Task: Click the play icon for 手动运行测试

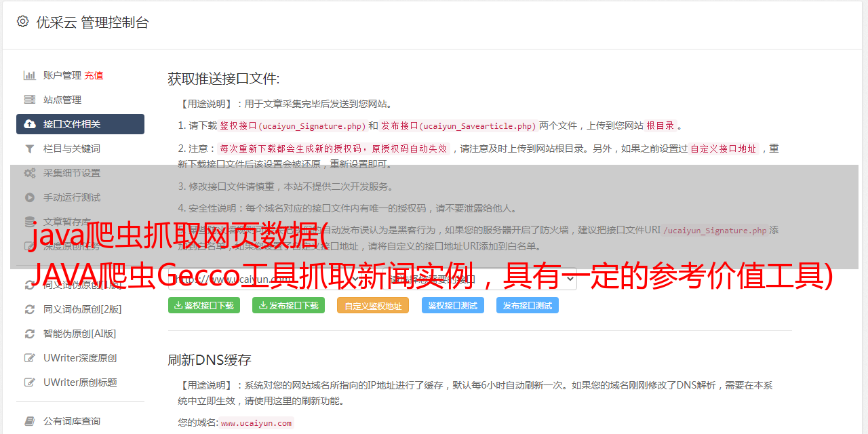Action: 30,197
